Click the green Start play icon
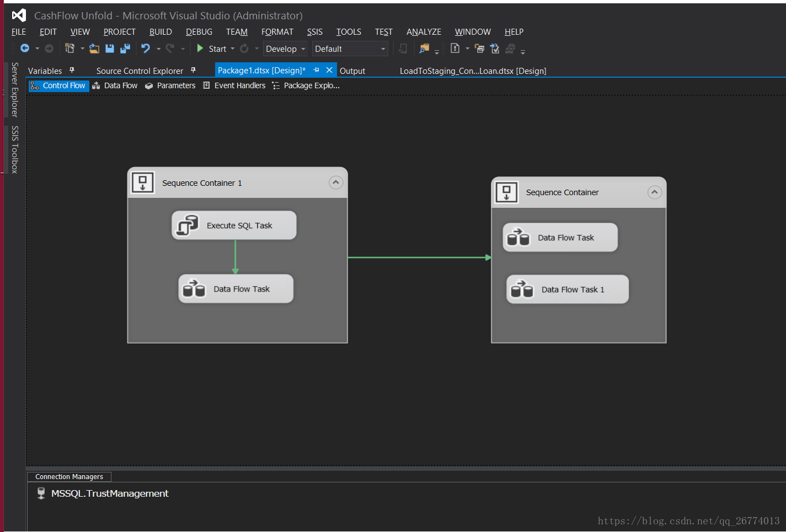Screen dimensions: 786x532 click(x=200, y=49)
